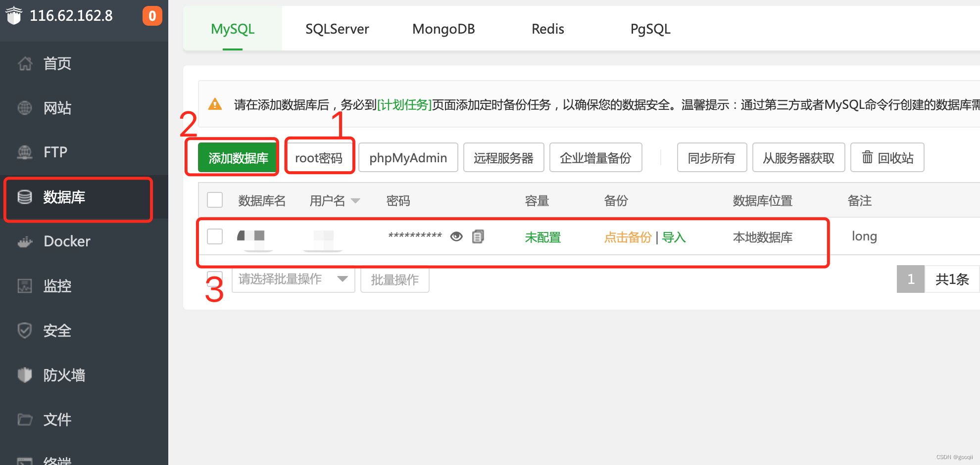Switch to the PgSQL tab
This screenshot has width=980, height=465.
tap(650, 29)
